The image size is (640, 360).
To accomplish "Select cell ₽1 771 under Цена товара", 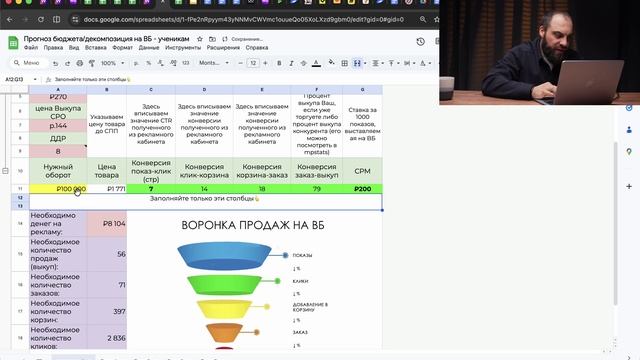I will [x=107, y=189].
